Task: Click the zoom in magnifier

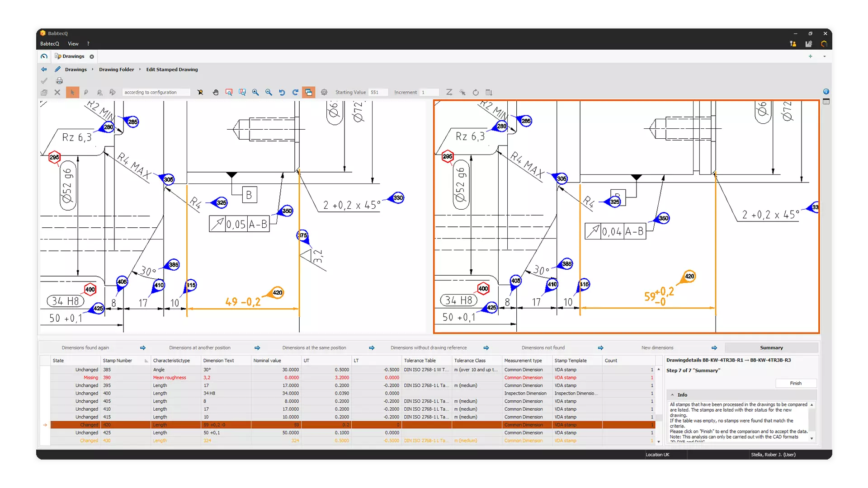Action: tap(255, 92)
